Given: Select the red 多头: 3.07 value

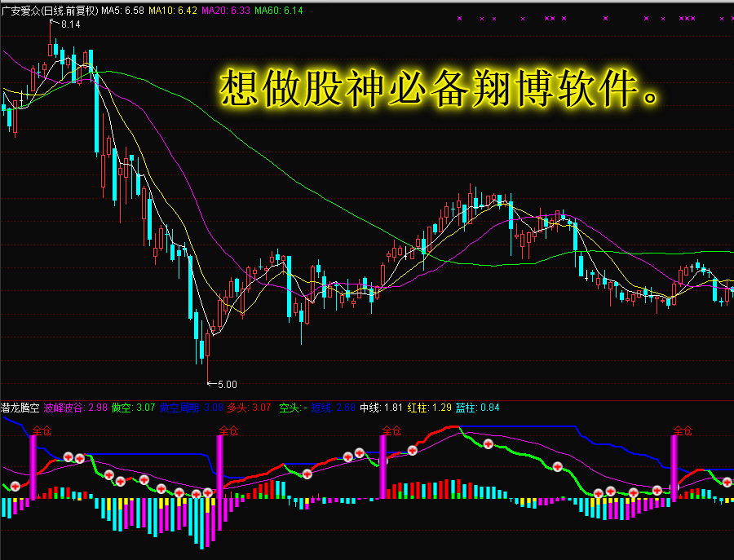Looking at the screenshot, I should coord(249,408).
